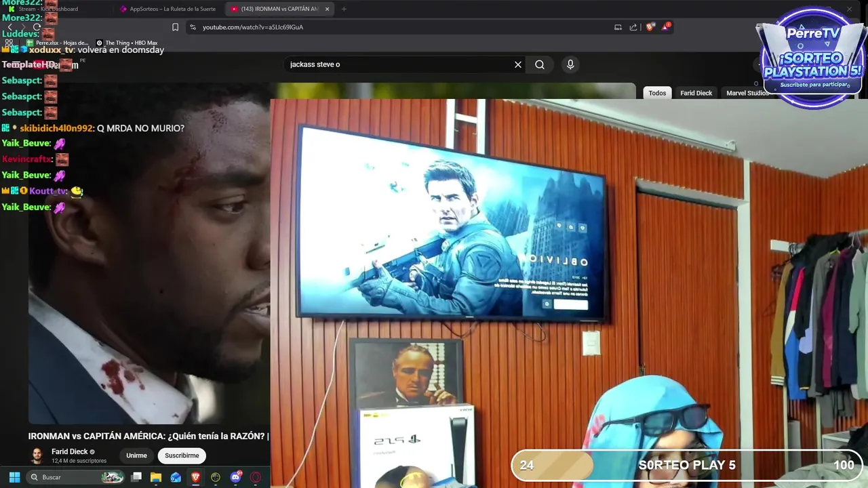Clear the search text with the X icon
The width and height of the screenshot is (868, 488).
(x=518, y=64)
